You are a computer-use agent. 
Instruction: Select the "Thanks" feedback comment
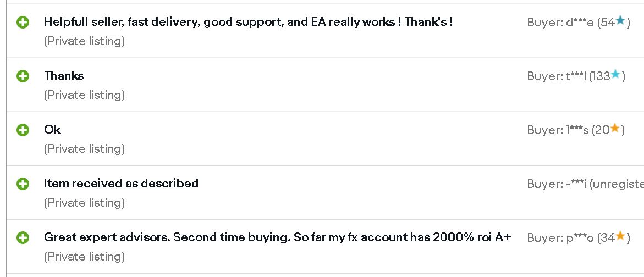click(64, 76)
